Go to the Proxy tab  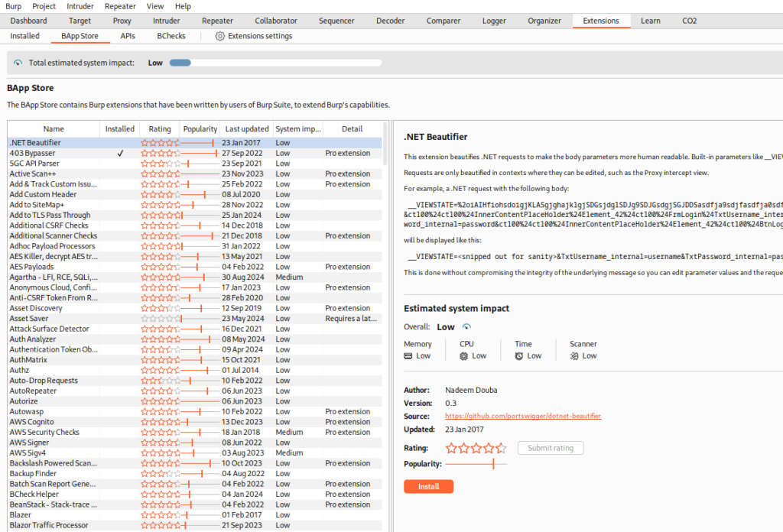pyautogui.click(x=122, y=21)
